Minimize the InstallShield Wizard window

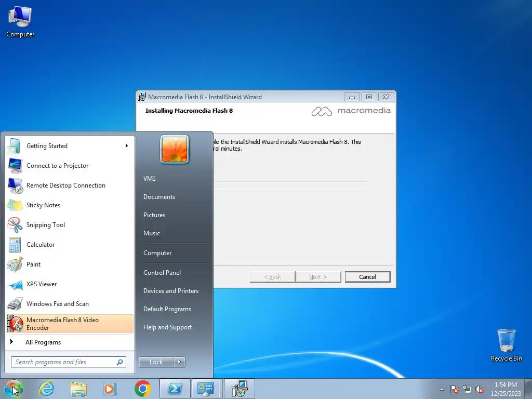point(352,97)
